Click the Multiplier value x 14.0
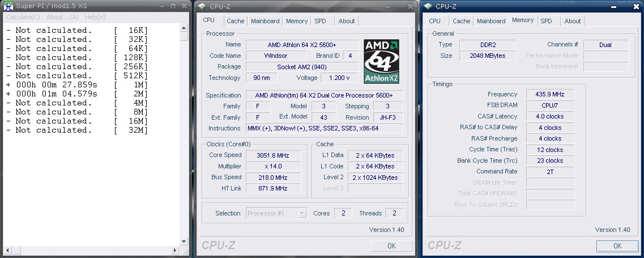 point(272,166)
